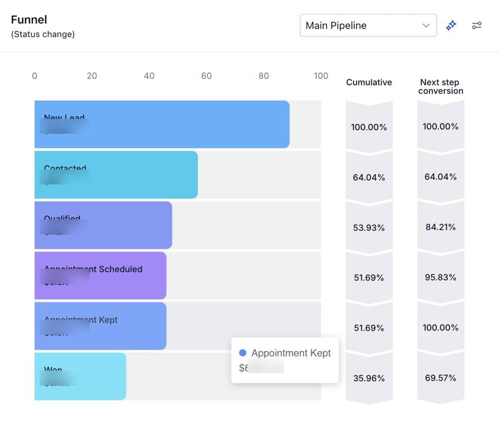Click axis label 100
Image resolution: width=499 pixels, height=448 pixels.
321,76
